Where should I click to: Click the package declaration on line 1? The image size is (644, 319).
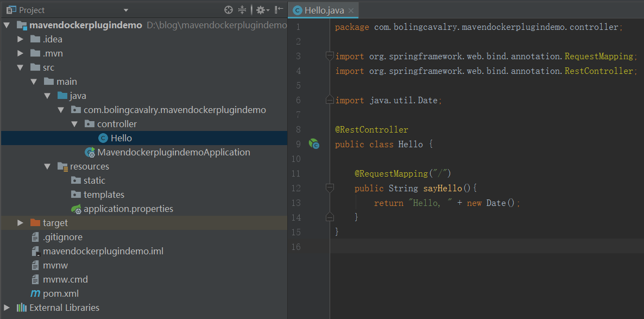[479, 28]
